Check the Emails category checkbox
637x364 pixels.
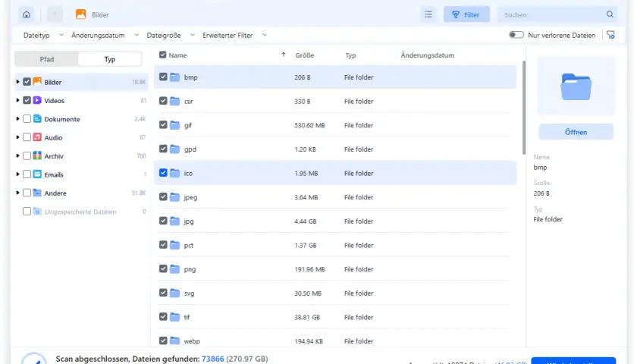27,174
